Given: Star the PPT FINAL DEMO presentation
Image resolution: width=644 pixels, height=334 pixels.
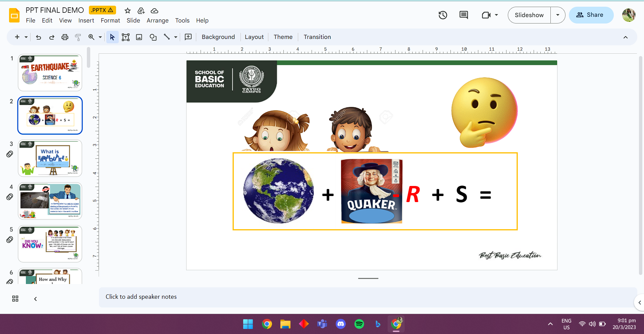Looking at the screenshot, I should click(127, 11).
